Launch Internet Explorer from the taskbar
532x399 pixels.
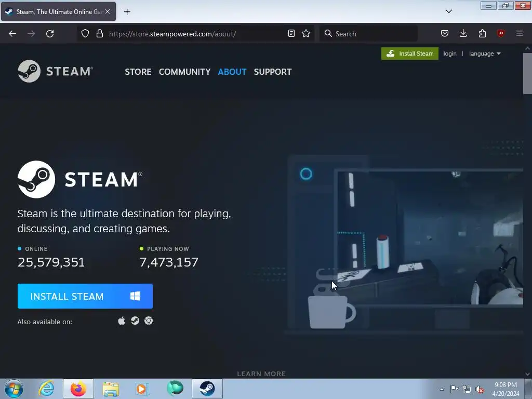46,389
